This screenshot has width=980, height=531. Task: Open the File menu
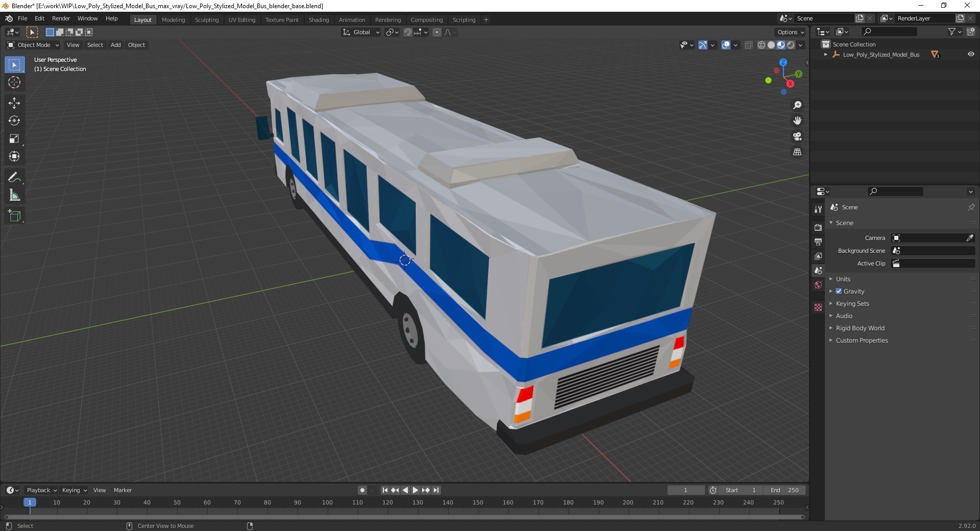point(22,18)
